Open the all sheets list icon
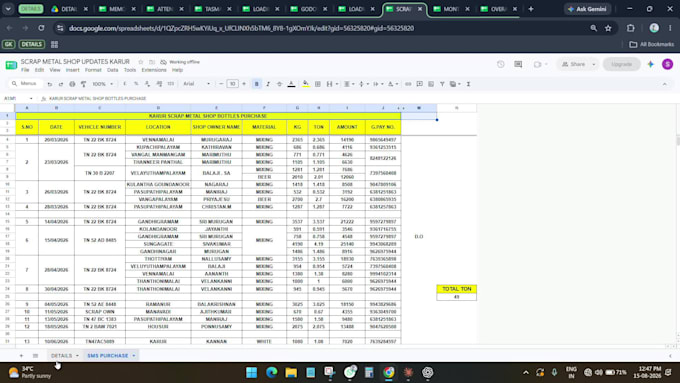The image size is (680, 383). click(36, 356)
